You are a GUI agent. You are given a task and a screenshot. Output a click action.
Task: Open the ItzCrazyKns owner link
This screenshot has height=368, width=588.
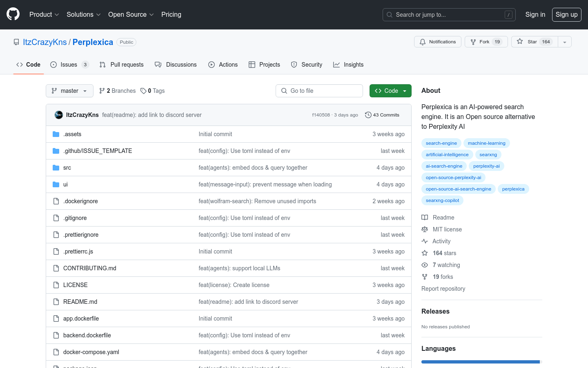45,42
